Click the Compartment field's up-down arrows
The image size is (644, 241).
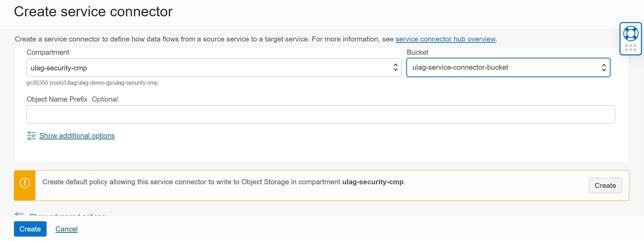(395, 67)
